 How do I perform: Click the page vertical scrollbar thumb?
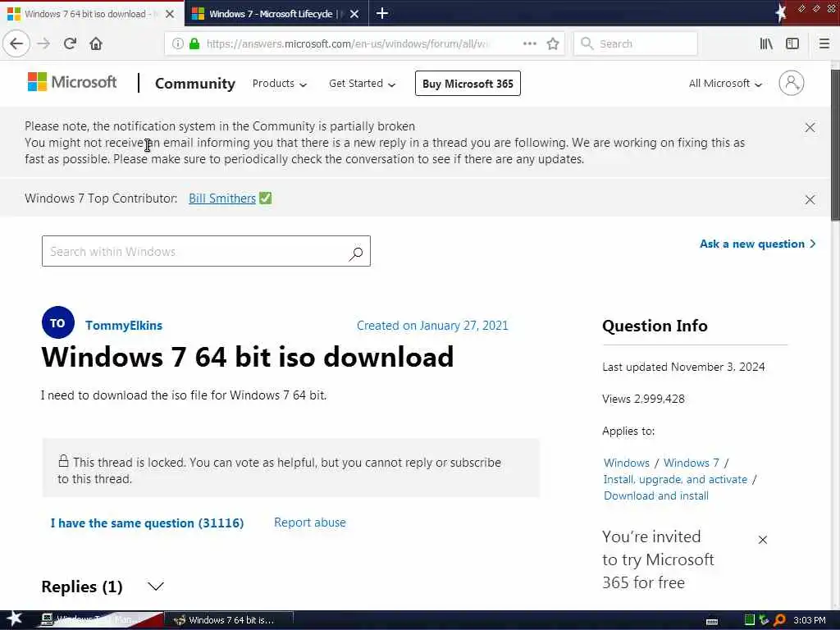click(x=835, y=144)
